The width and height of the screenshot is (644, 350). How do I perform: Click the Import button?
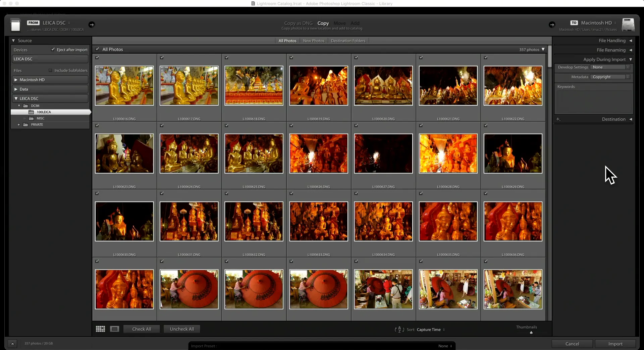point(615,344)
